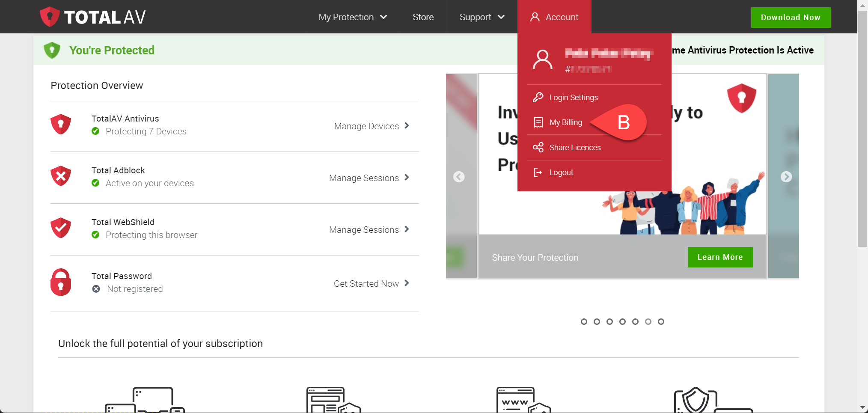Click the browser window illustration icon

[x=333, y=400]
